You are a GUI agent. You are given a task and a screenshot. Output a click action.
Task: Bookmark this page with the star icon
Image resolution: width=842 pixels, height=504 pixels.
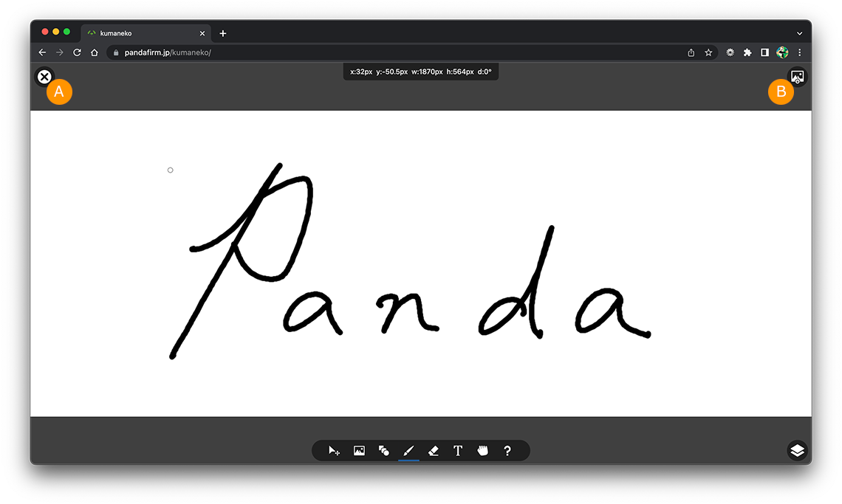coord(708,52)
